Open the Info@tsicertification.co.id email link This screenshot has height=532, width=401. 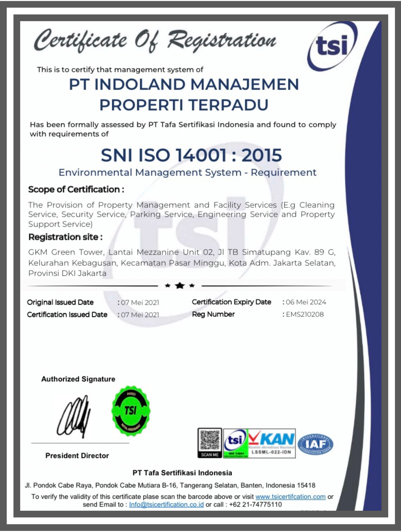[166, 505]
